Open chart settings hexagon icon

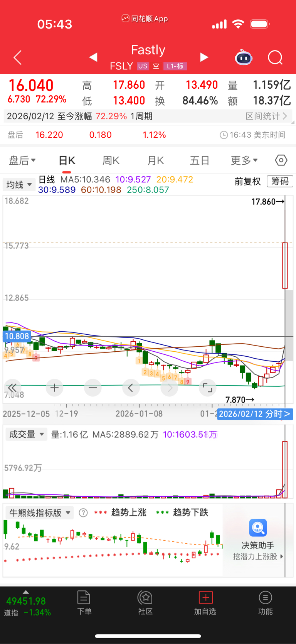point(281,160)
